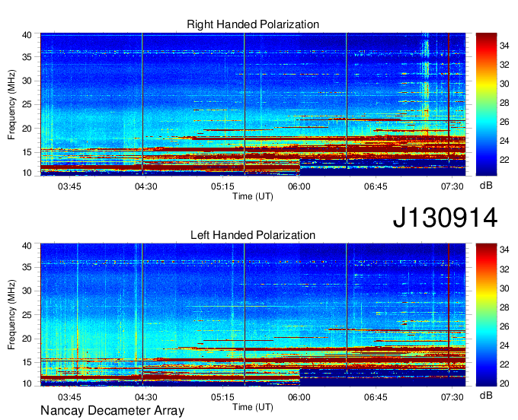Click the bottom plot's "Time (UT)" axis label
This screenshot has height=420, width=518.
[x=253, y=407]
